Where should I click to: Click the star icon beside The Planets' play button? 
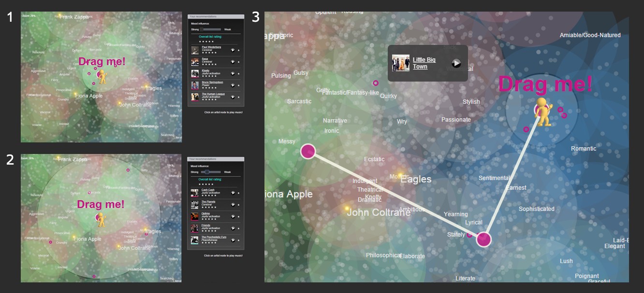(x=239, y=205)
